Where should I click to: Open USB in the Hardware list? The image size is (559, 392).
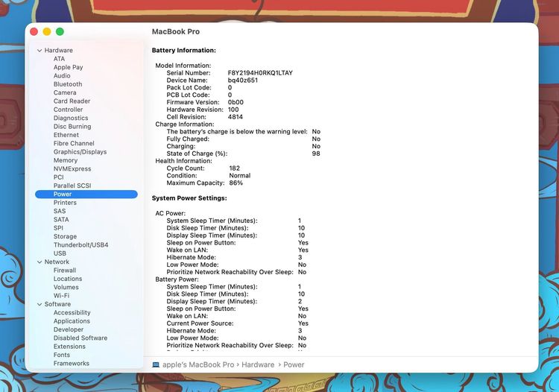point(60,253)
